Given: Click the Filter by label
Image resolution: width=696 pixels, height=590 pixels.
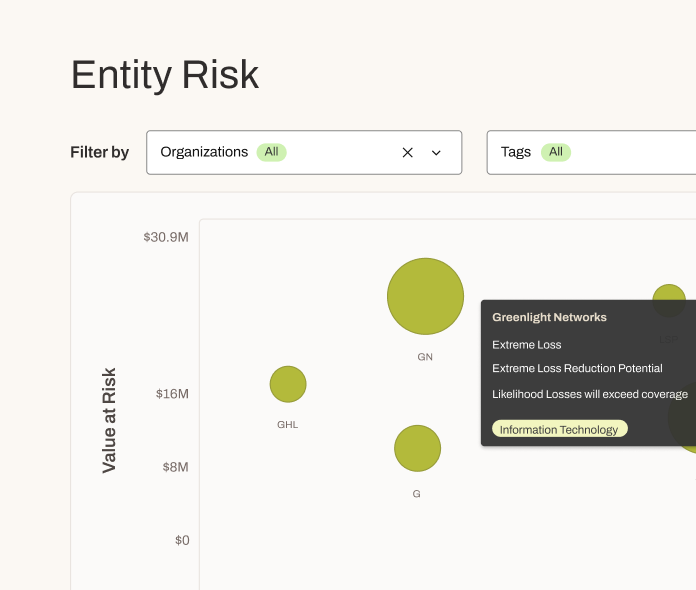Looking at the screenshot, I should click(99, 152).
